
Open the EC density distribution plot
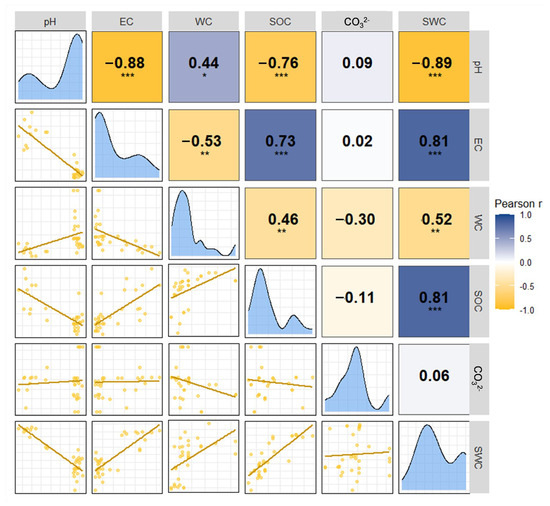tap(127, 145)
